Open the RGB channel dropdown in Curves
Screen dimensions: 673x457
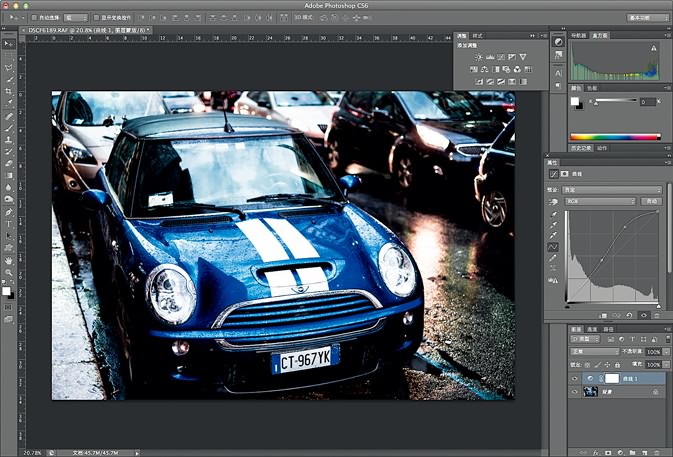click(600, 201)
